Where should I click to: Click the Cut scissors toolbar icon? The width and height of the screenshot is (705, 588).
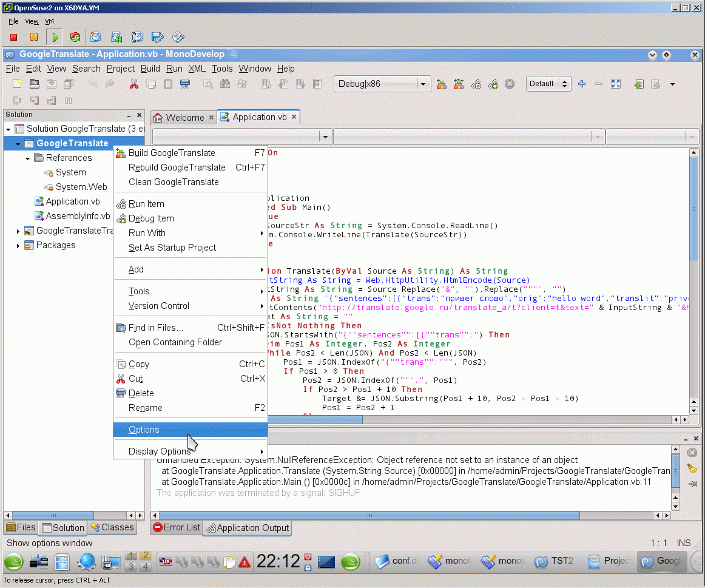coord(134,84)
